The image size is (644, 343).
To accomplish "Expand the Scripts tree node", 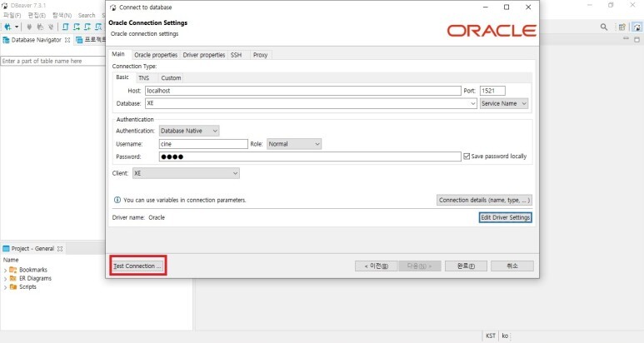I will coord(5,287).
